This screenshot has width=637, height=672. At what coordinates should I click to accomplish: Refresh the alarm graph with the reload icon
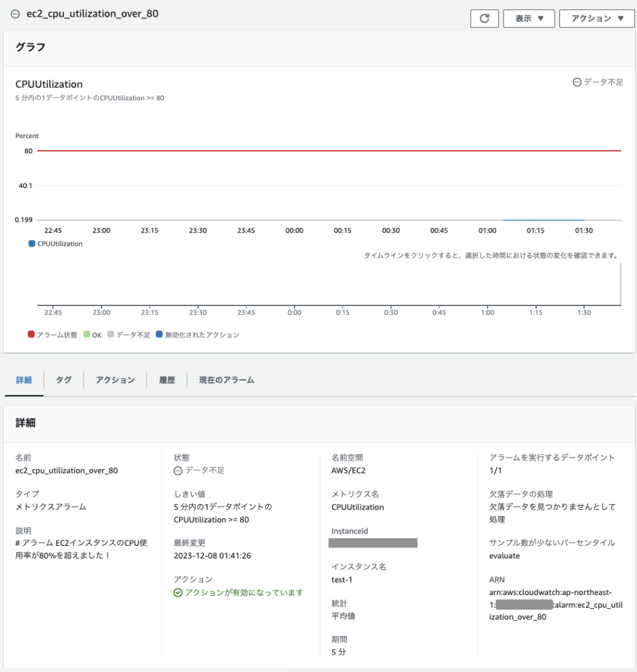click(x=485, y=18)
